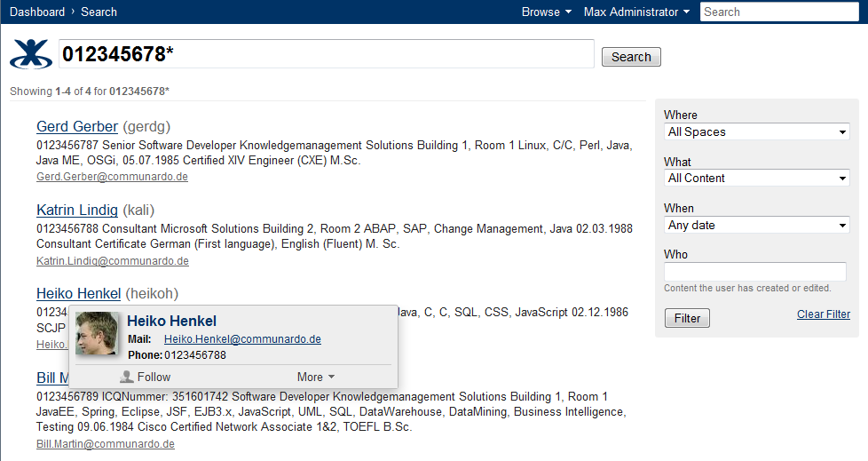Open the Max Administrator user menu

[636, 12]
